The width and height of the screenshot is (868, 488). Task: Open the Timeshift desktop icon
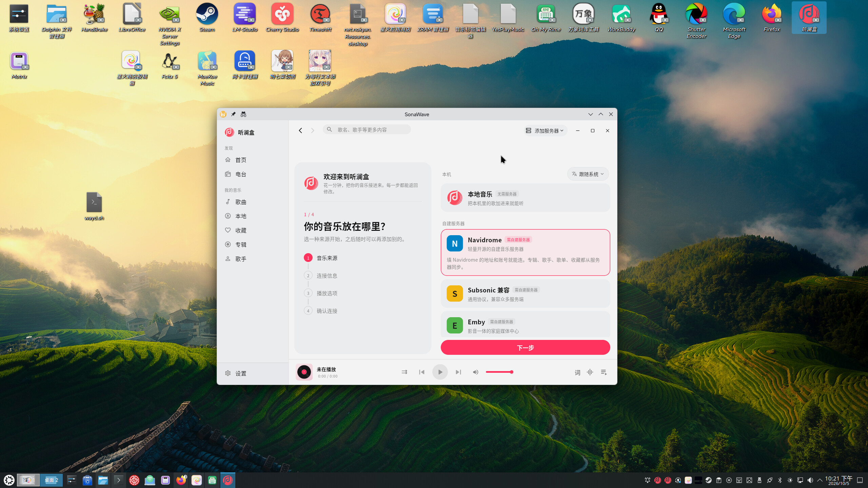click(x=320, y=18)
